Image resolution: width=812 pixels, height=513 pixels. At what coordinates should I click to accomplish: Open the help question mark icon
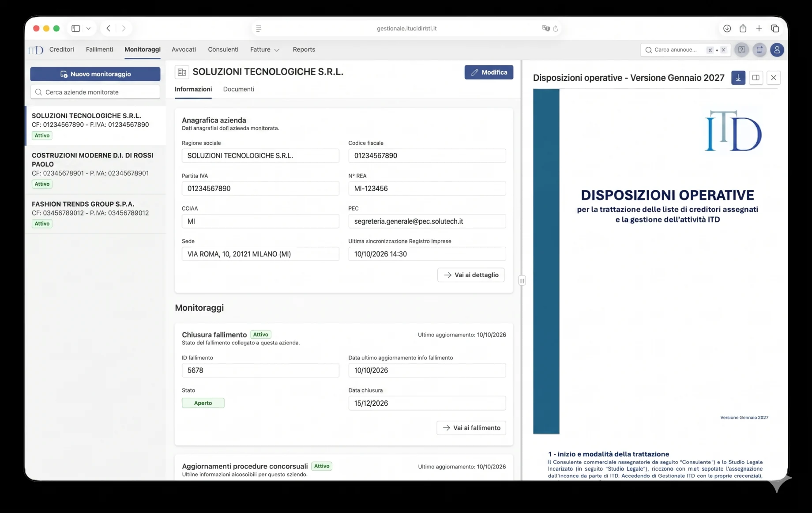click(742, 50)
